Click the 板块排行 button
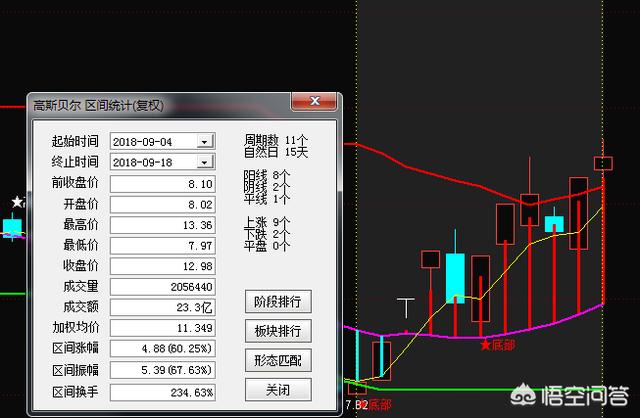This screenshot has width=640, height=418. point(278,331)
